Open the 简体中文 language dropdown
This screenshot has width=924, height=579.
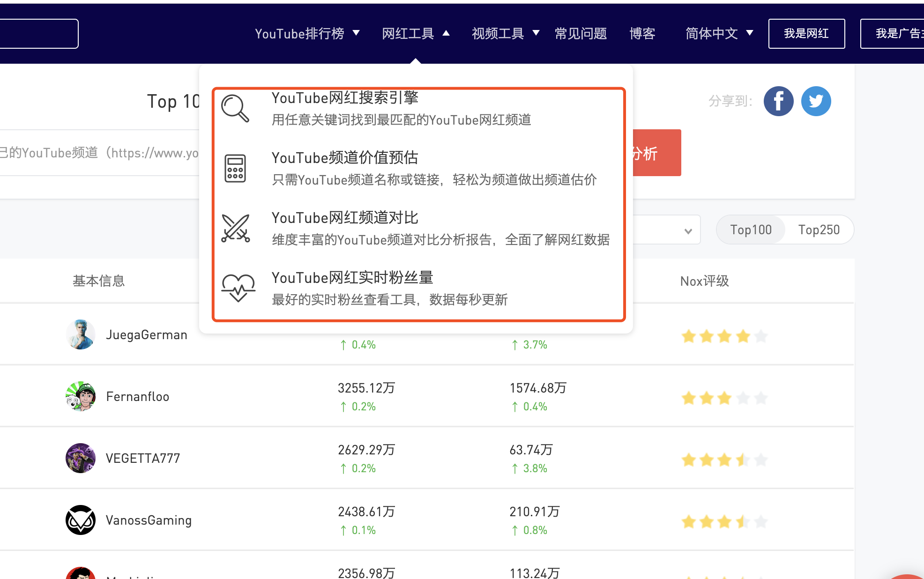coord(719,33)
